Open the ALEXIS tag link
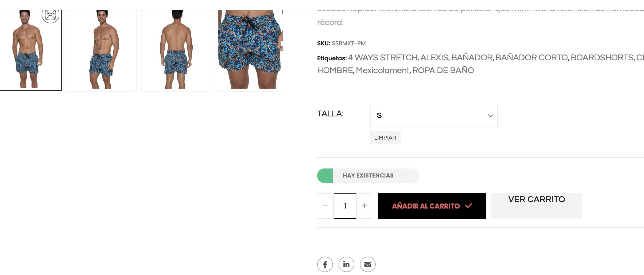644x275 pixels. pyautogui.click(x=434, y=58)
